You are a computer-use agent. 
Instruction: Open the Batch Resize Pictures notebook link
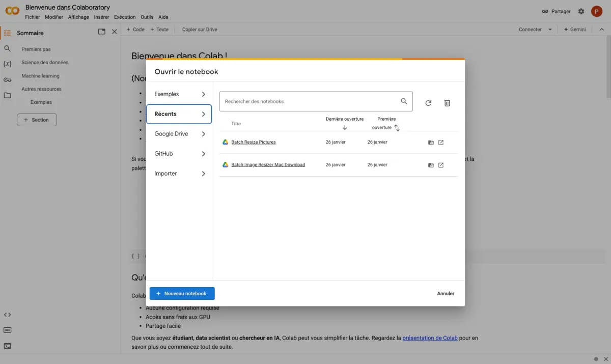pyautogui.click(x=253, y=142)
